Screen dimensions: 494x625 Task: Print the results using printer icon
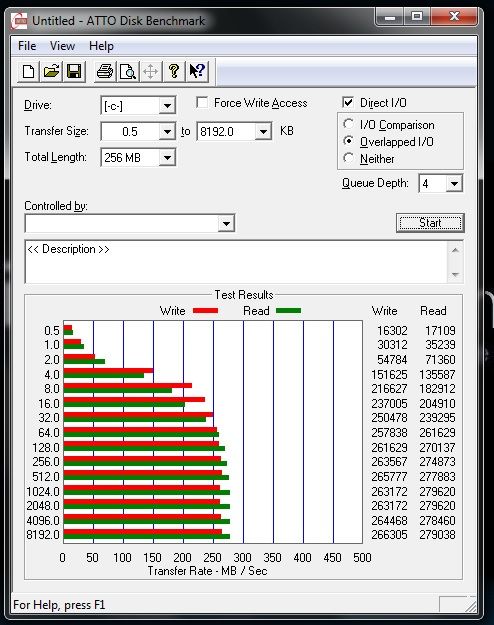(x=105, y=72)
